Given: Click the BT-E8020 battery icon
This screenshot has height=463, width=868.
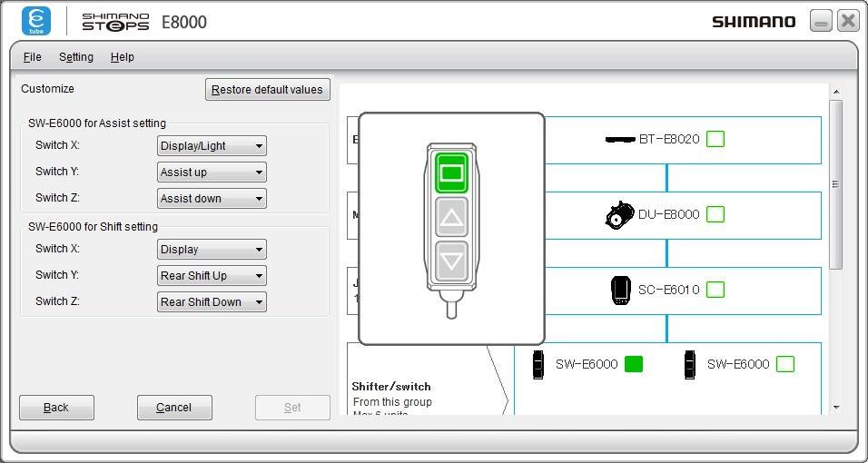Looking at the screenshot, I should [620, 140].
